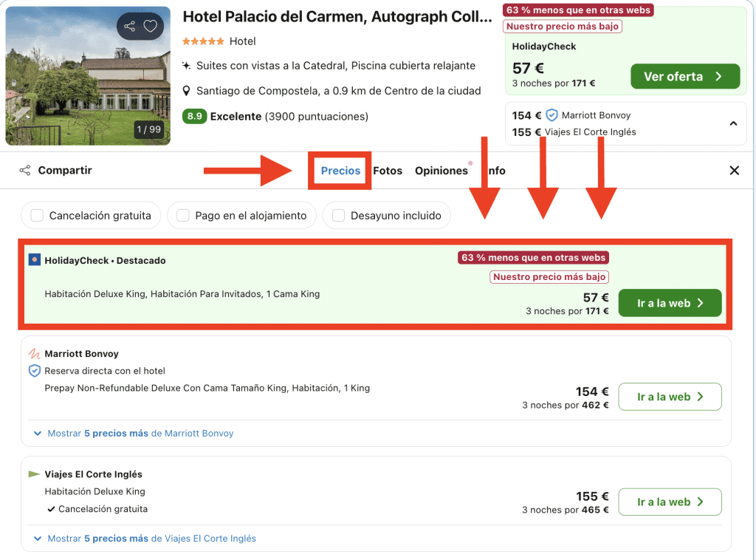Image resolution: width=756 pixels, height=560 pixels.
Task: Switch to the Fotos tab
Action: click(x=388, y=171)
